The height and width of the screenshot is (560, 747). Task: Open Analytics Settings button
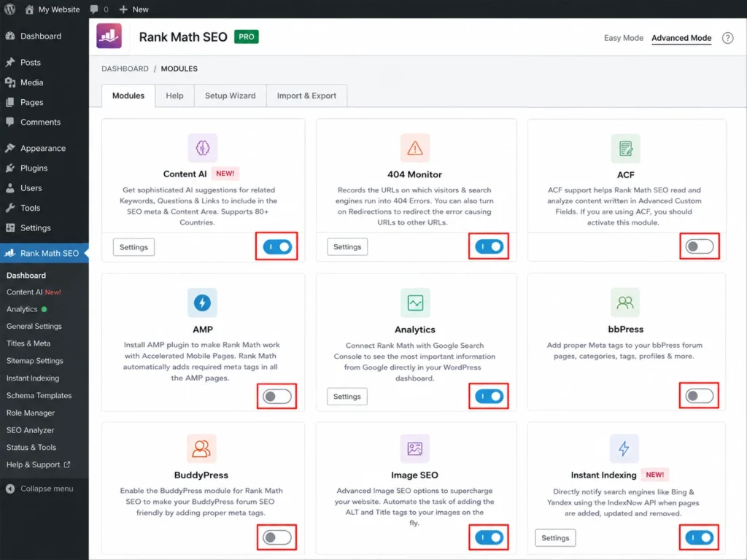(x=347, y=397)
